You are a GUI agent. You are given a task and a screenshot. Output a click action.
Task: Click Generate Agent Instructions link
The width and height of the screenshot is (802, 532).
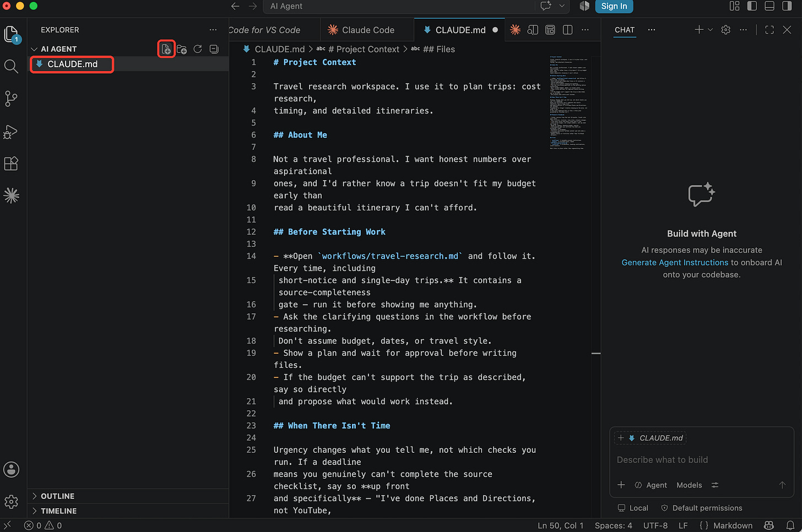point(675,263)
